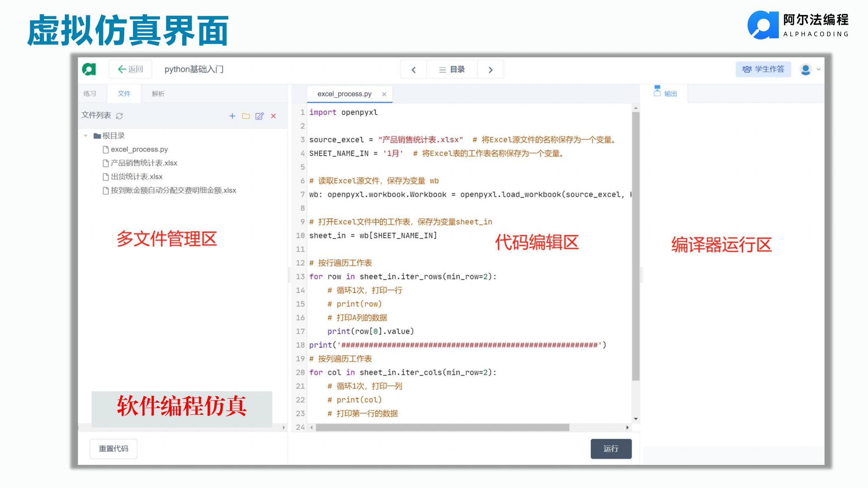
Task: Click the editor scroll-down arrow
Action: point(636,419)
